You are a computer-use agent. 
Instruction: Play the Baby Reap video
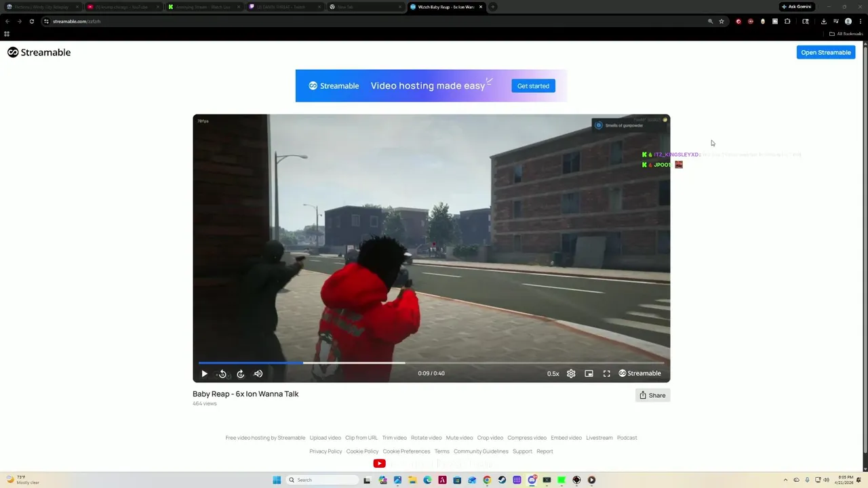pyautogui.click(x=204, y=373)
